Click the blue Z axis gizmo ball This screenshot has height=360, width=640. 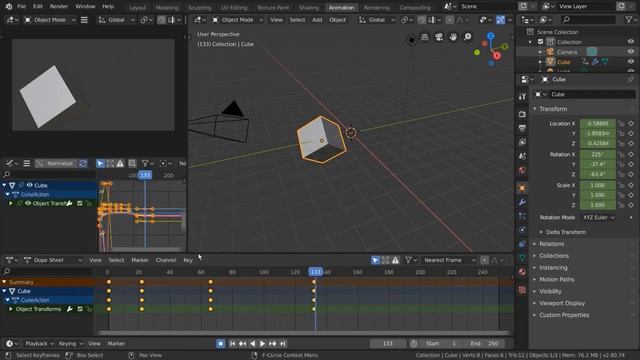click(x=491, y=36)
